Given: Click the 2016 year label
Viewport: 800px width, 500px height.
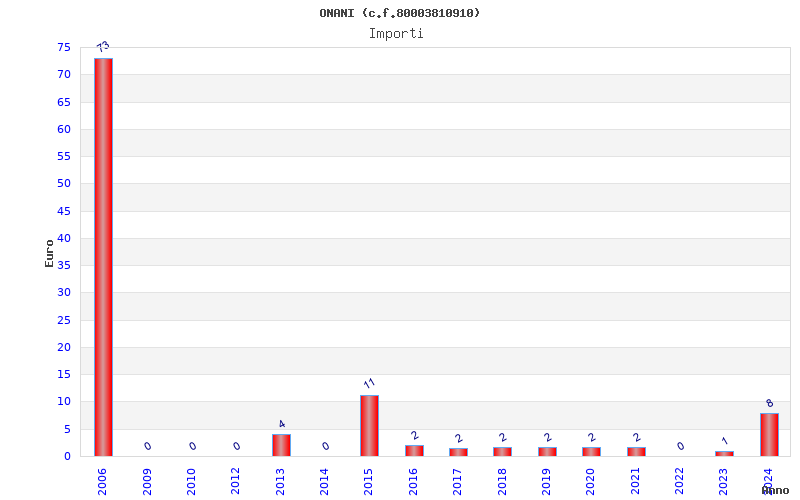Looking at the screenshot, I should tap(413, 482).
